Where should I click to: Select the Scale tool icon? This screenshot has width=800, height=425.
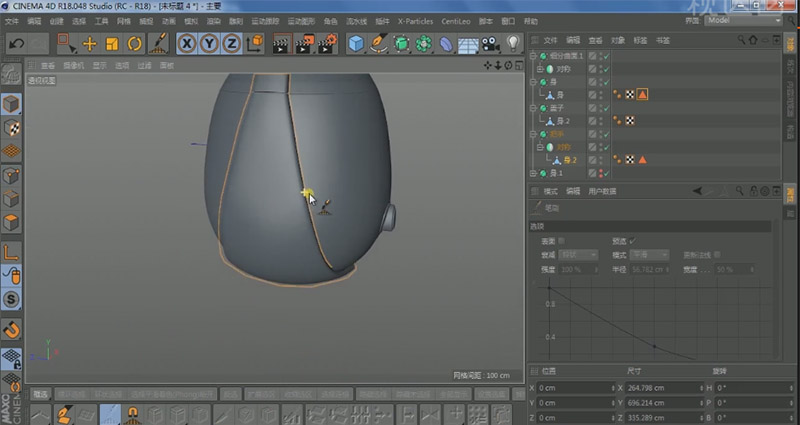pyautogui.click(x=112, y=44)
